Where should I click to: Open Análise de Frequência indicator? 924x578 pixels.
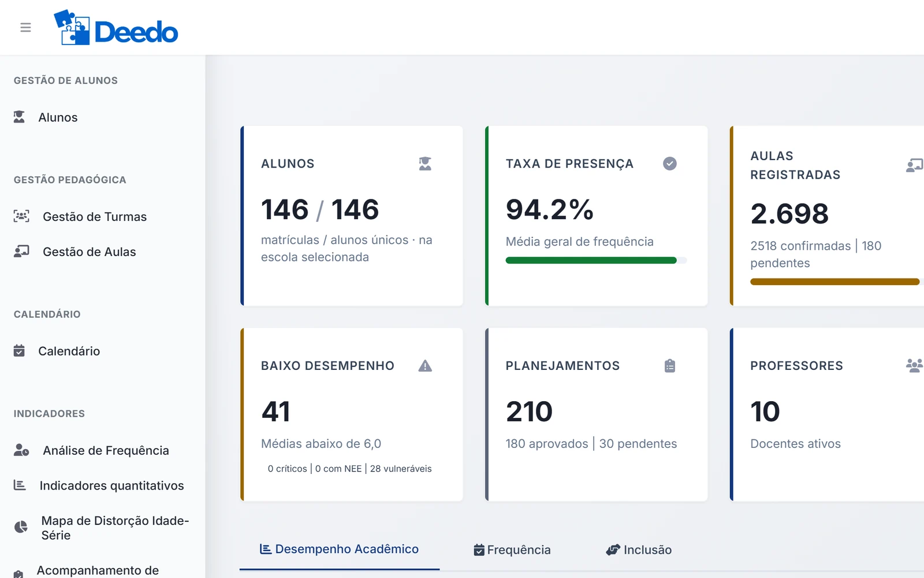click(x=106, y=451)
